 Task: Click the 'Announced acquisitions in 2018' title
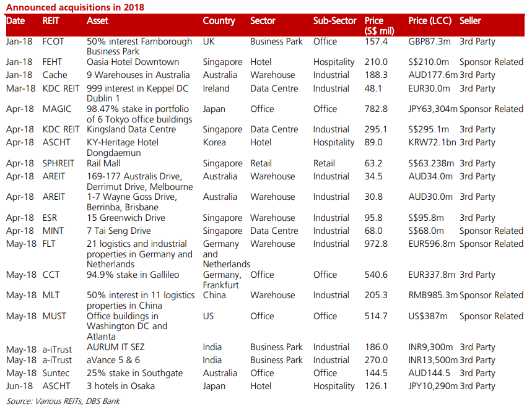(x=75, y=7)
